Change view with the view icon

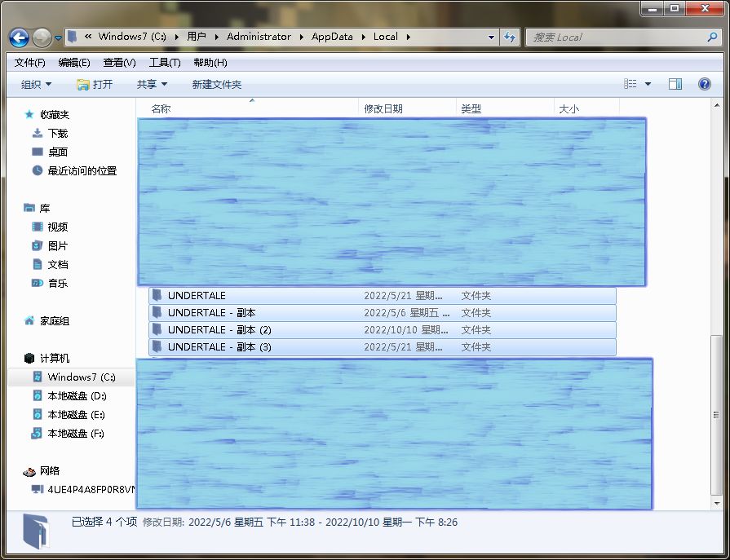[630, 84]
